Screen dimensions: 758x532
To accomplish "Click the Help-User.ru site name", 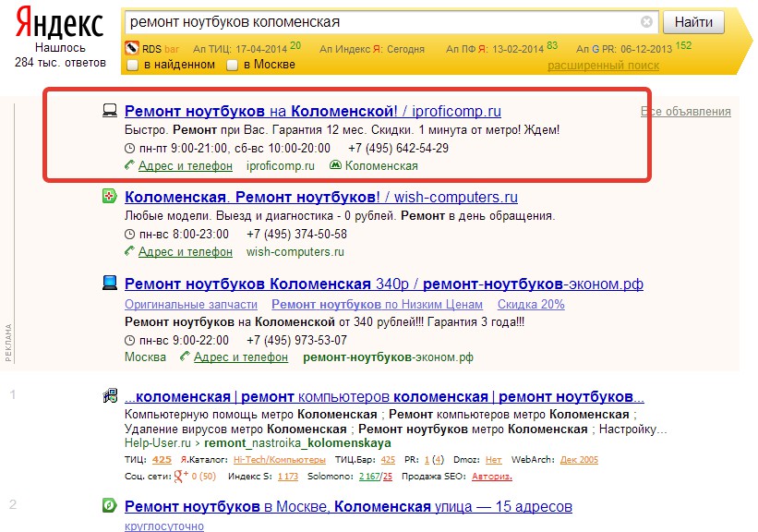I will click(x=158, y=443).
